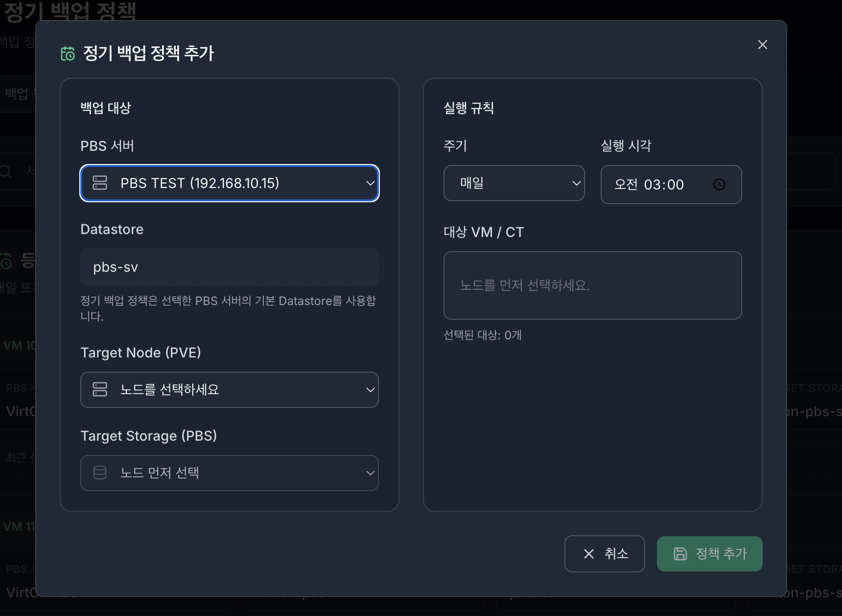Open the Target Storage (PBS) dropdown
This screenshot has height=616, width=842.
(229, 473)
